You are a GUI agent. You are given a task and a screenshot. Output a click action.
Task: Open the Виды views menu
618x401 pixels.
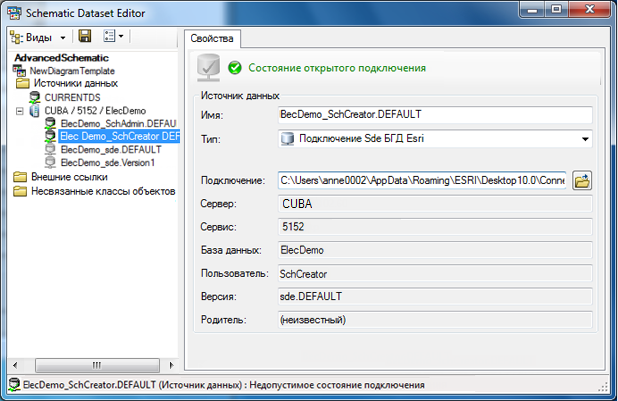click(x=38, y=37)
